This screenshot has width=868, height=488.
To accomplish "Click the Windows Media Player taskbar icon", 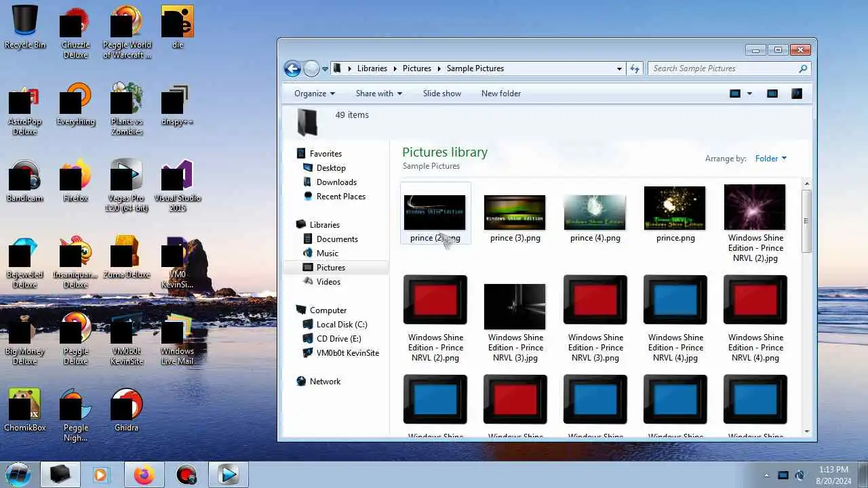I will pyautogui.click(x=101, y=474).
